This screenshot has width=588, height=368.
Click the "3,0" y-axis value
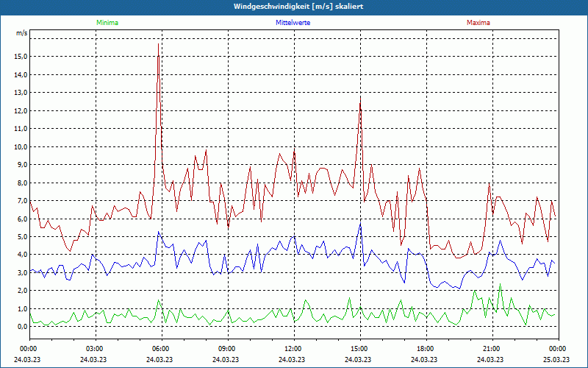23,272
